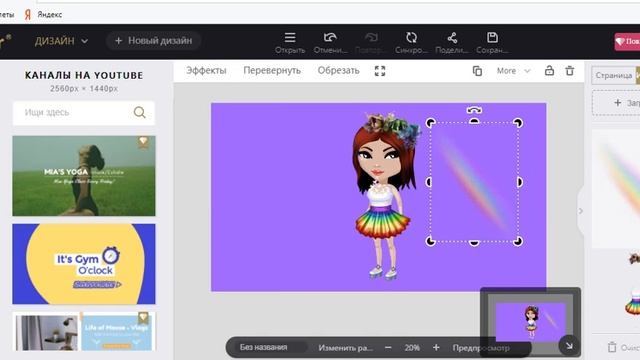Flip the image with Перевернуть
The height and width of the screenshot is (360, 640).
[x=272, y=71]
